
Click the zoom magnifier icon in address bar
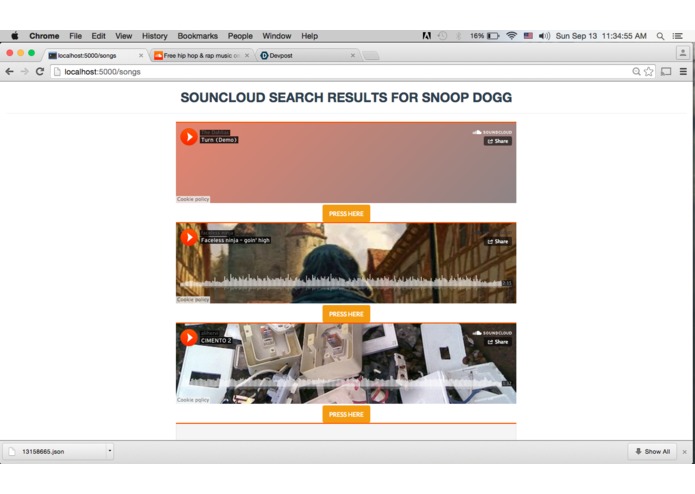[x=636, y=72]
